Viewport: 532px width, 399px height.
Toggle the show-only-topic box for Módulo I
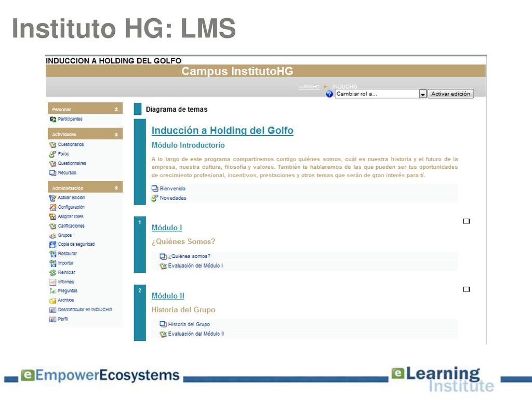pyautogui.click(x=466, y=221)
